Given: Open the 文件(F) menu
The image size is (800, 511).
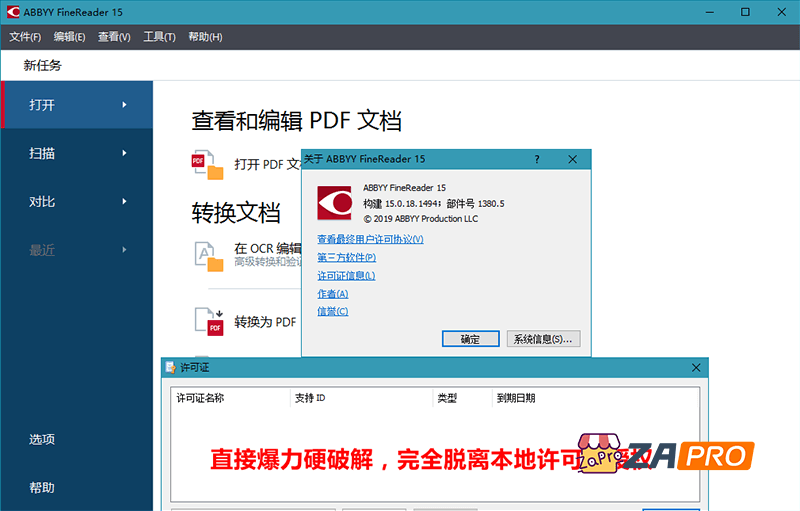Looking at the screenshot, I should 25,37.
